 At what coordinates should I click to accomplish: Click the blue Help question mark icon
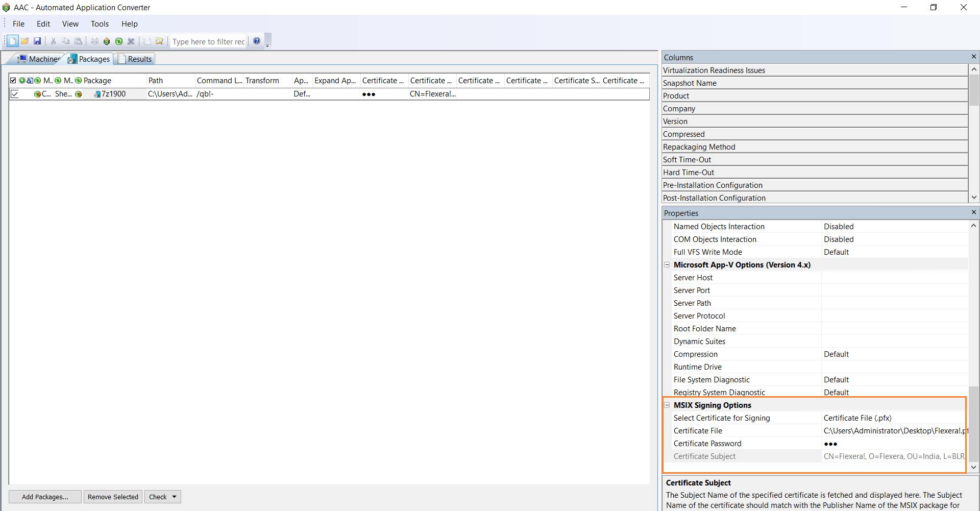(257, 41)
